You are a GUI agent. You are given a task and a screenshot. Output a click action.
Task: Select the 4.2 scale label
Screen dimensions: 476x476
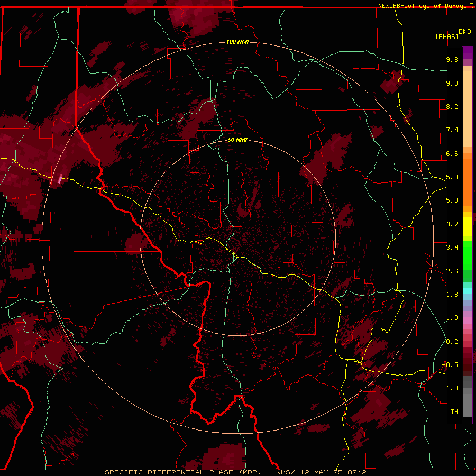click(452, 224)
